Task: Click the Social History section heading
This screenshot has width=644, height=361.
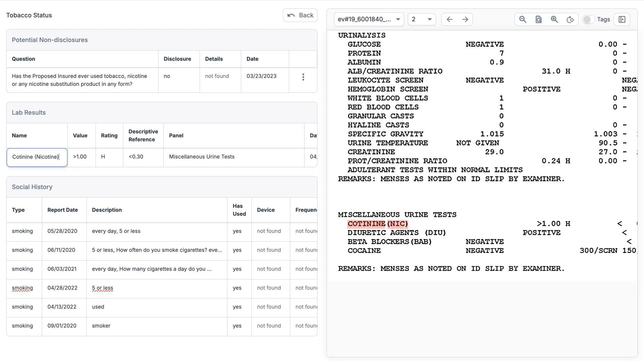Action: [x=32, y=187]
